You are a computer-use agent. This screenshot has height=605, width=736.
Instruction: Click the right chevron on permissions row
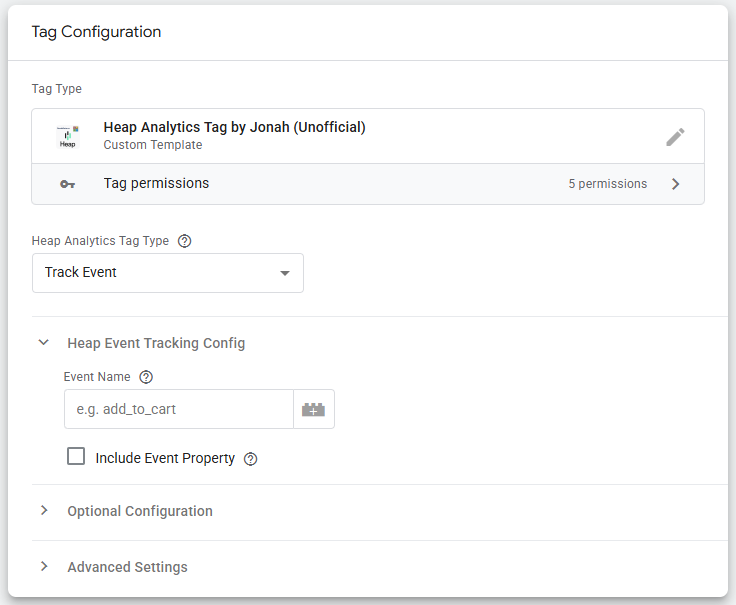(675, 184)
